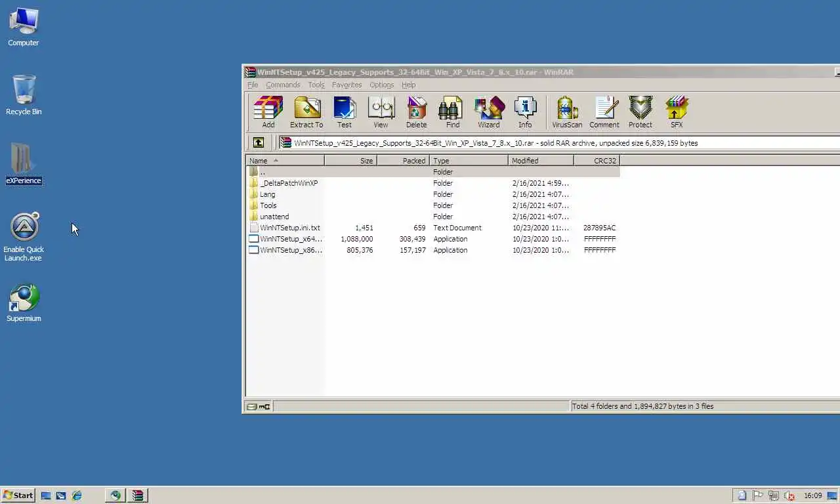Image resolution: width=840 pixels, height=504 pixels.
Task: Select the eXPerience desktop folder icon
Action: click(x=24, y=164)
